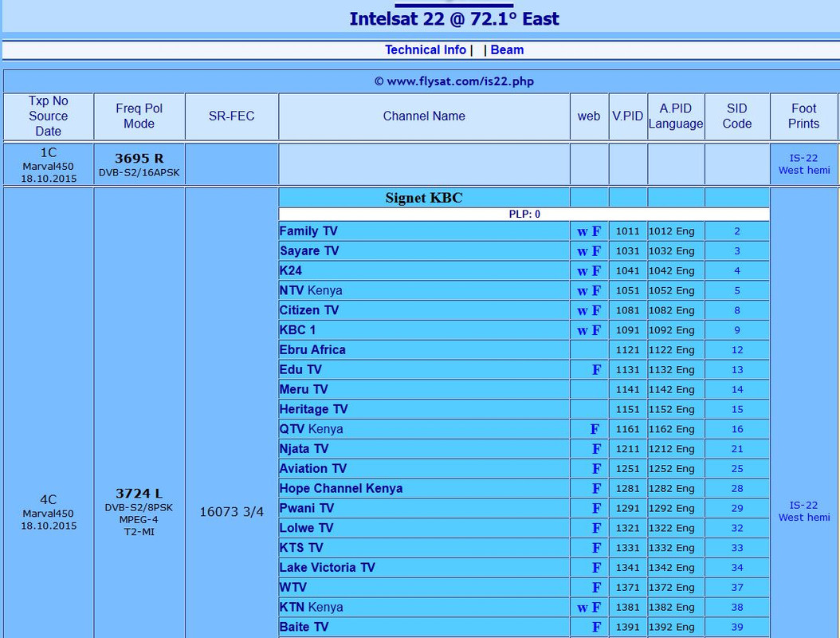Open the Lake Victoria TV link

click(x=328, y=569)
